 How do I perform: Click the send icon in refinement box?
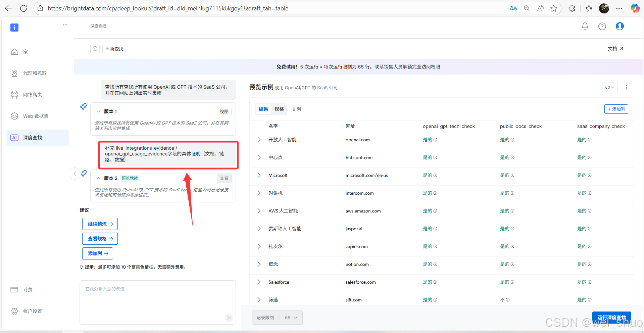(229, 318)
